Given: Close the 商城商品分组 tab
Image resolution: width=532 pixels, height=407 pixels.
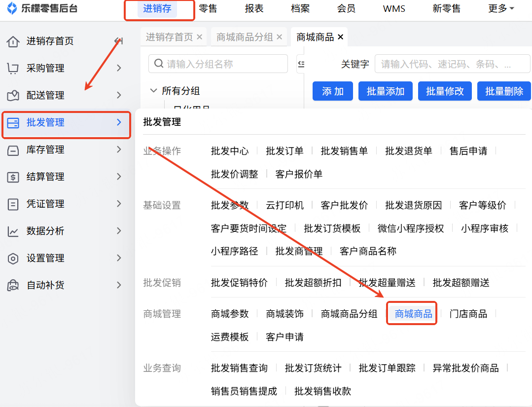Looking at the screenshot, I should [279, 37].
